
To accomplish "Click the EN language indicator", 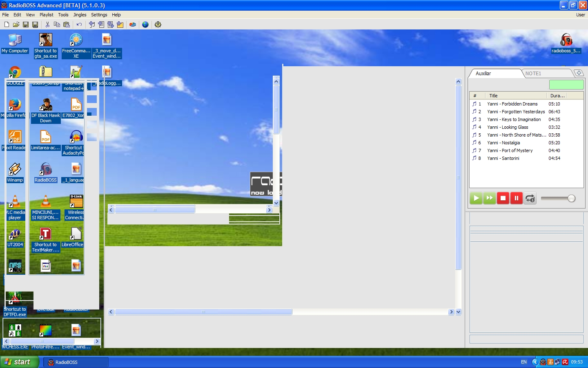I will tap(524, 362).
